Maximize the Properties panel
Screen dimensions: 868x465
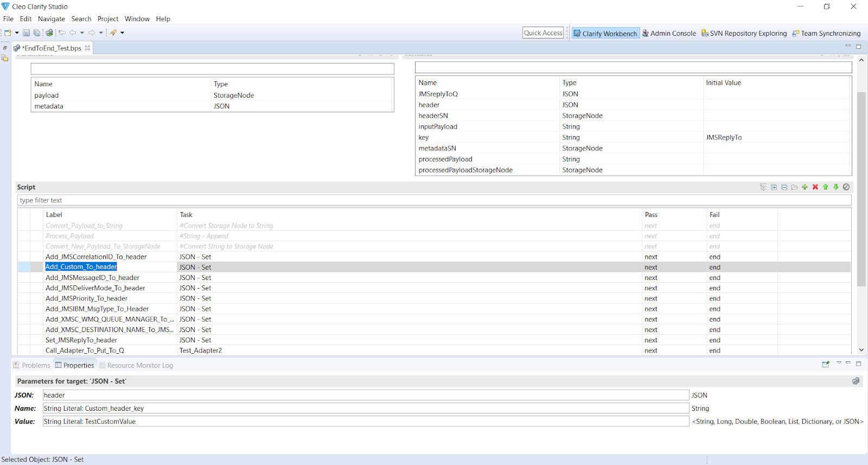(x=858, y=364)
